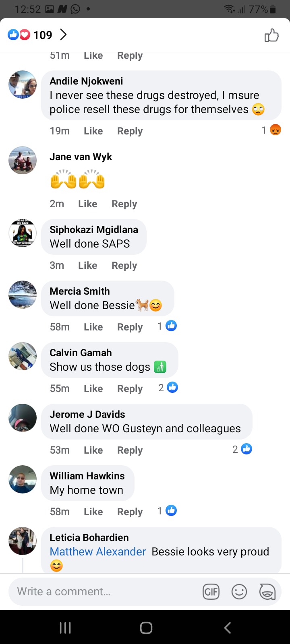Screen dimensions: 290x644
Task: Like Jane van Wyk's comment
Action: click(88, 204)
